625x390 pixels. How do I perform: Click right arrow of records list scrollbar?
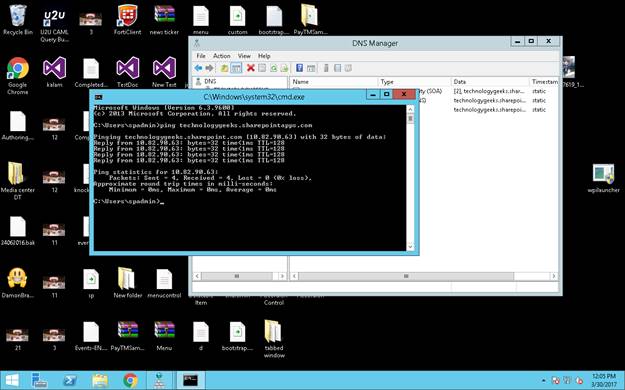click(554, 276)
